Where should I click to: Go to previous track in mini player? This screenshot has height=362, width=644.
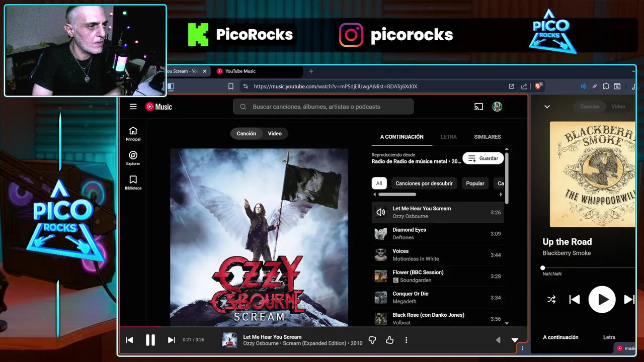574,300
